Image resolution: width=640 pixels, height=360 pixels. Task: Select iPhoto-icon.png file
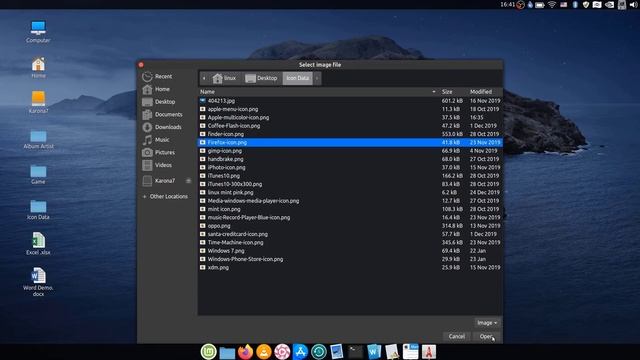350,167
